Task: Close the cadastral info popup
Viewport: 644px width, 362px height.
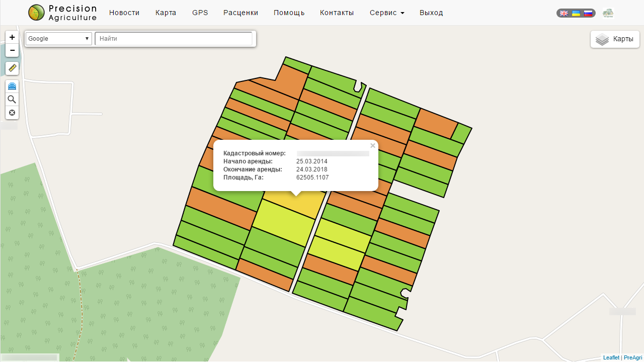Action: click(373, 146)
